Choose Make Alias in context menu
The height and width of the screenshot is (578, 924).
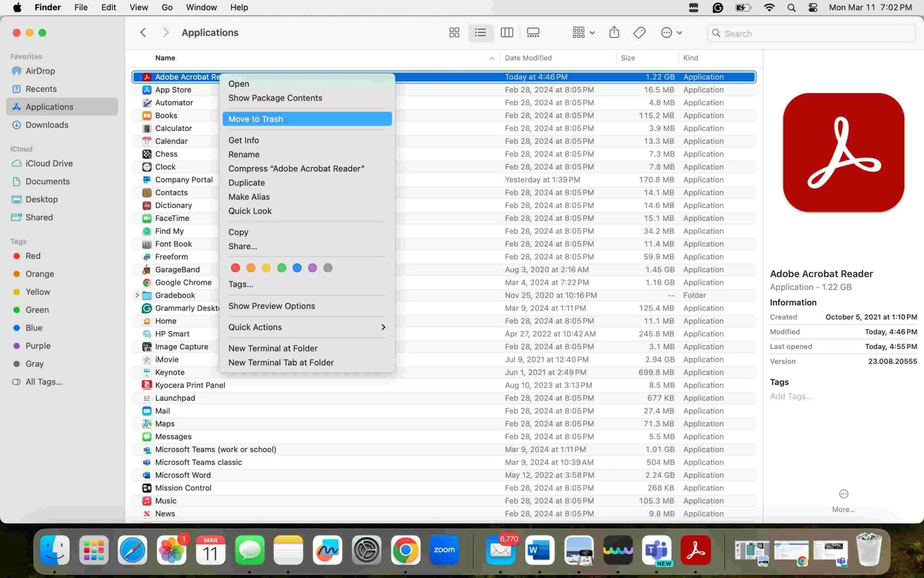tap(307, 197)
